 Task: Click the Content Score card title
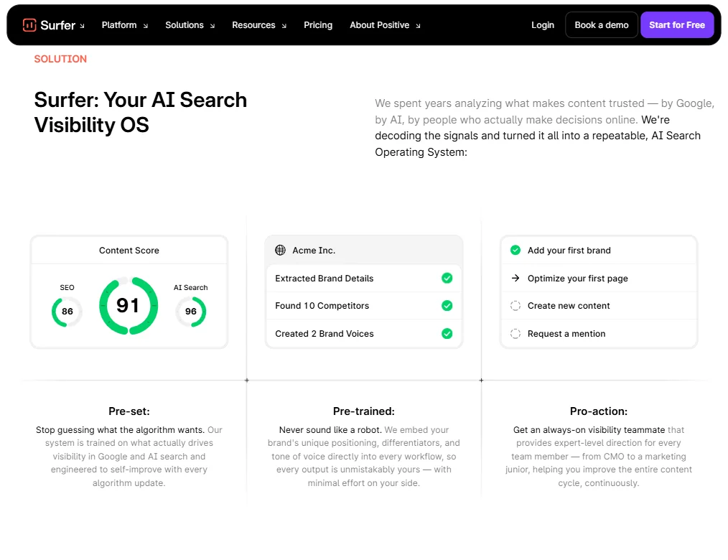(129, 251)
